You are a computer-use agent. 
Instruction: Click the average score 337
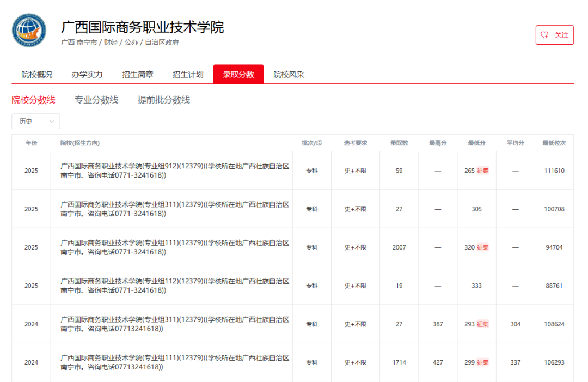[516, 362]
